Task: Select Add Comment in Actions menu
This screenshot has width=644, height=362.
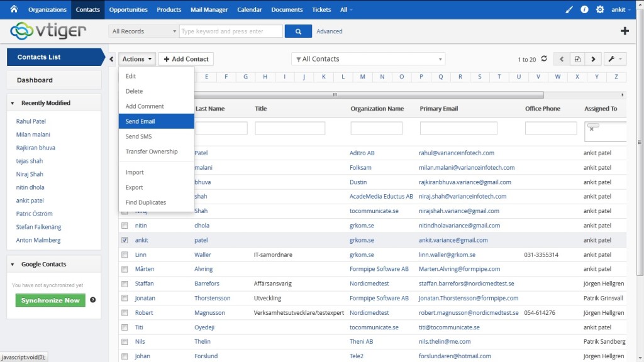Action: [157, 106]
